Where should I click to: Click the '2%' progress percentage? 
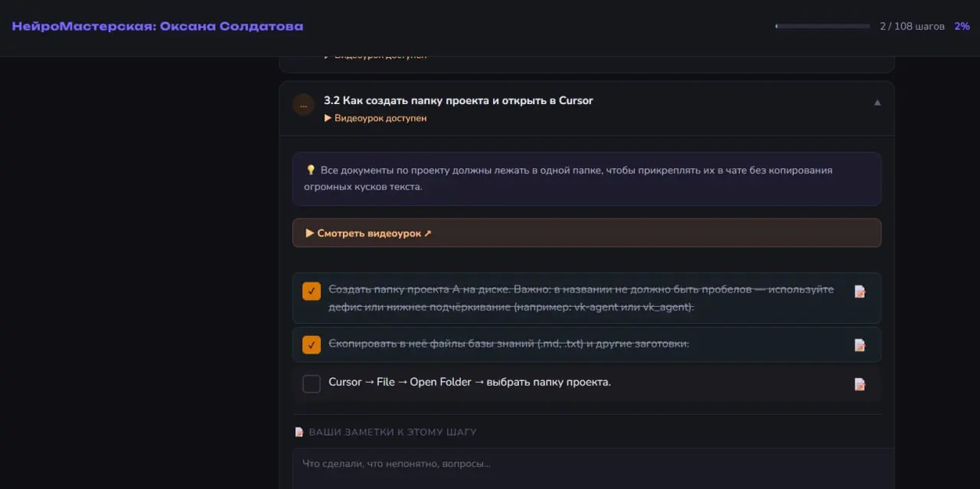click(962, 26)
